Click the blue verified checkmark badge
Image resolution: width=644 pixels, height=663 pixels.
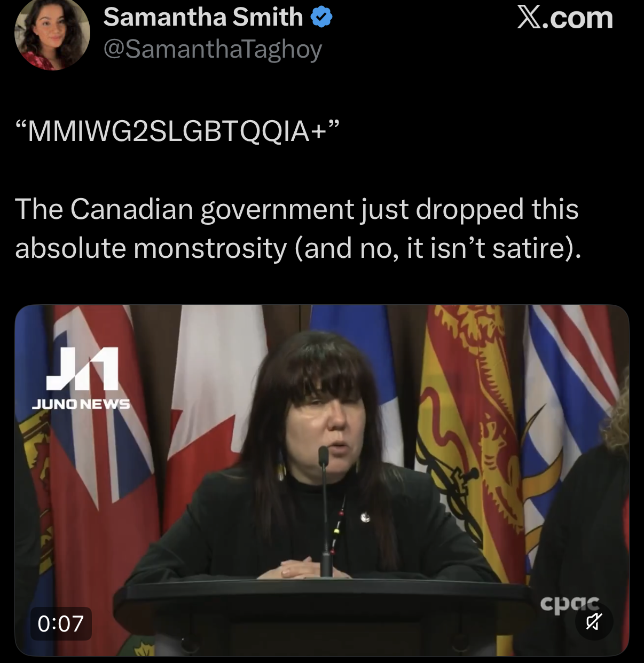[321, 18]
